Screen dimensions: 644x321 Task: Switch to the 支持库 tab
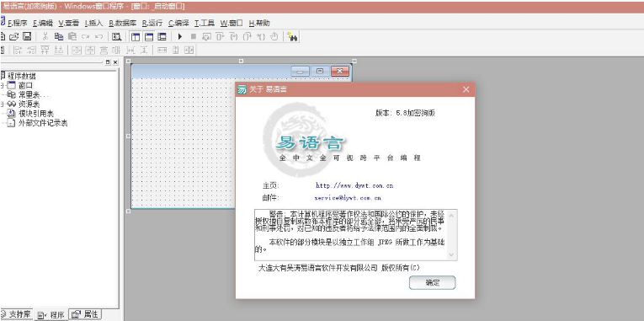click(x=17, y=314)
